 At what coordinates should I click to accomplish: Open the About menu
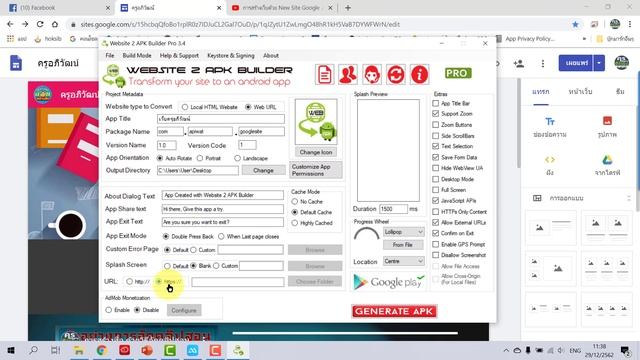(271, 56)
